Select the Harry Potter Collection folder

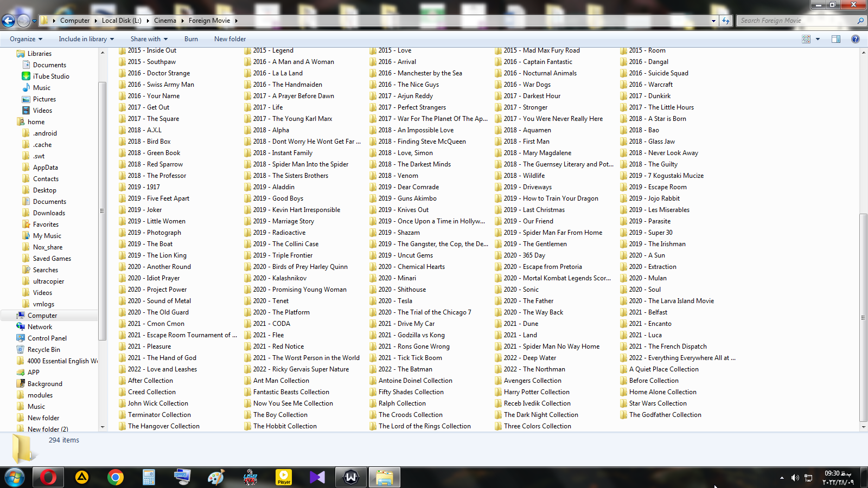(x=536, y=392)
